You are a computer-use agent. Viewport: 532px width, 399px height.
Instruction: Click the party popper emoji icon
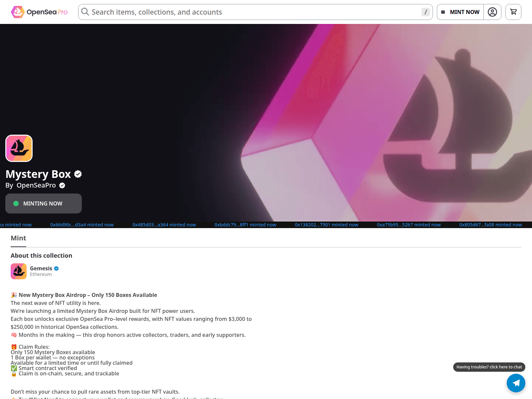(x=14, y=295)
